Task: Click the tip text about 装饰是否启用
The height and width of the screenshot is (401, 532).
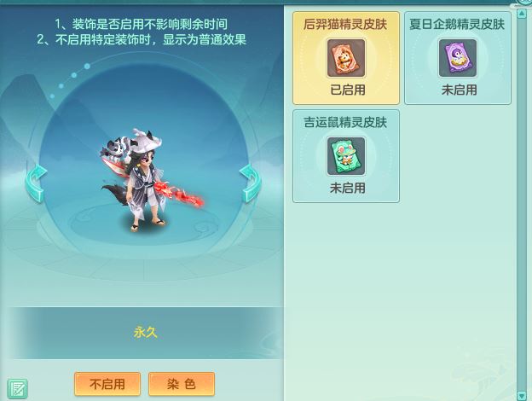Action: click(x=142, y=24)
